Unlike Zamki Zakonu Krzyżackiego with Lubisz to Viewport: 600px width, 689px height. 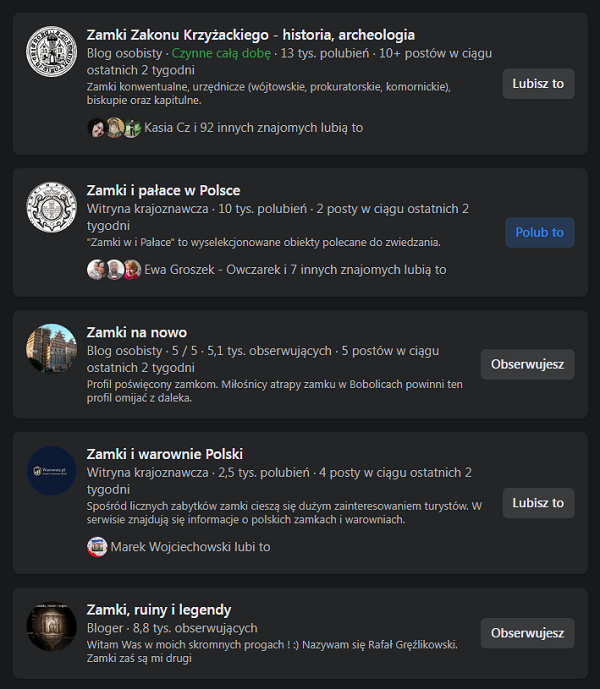538,83
